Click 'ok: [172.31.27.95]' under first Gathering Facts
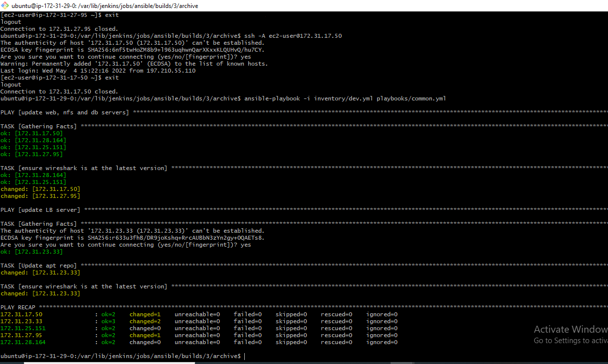The width and height of the screenshot is (608, 364). [32, 154]
